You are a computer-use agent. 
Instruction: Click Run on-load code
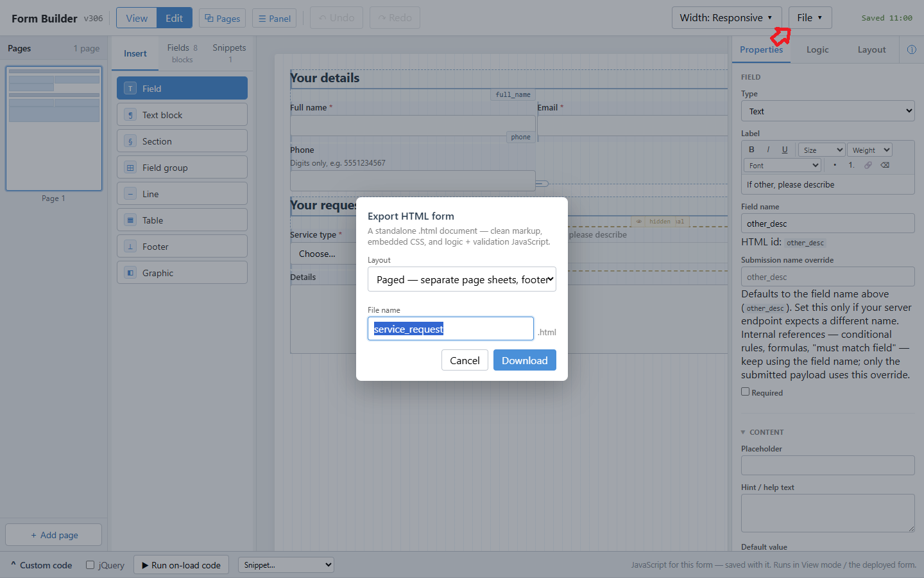tap(181, 565)
